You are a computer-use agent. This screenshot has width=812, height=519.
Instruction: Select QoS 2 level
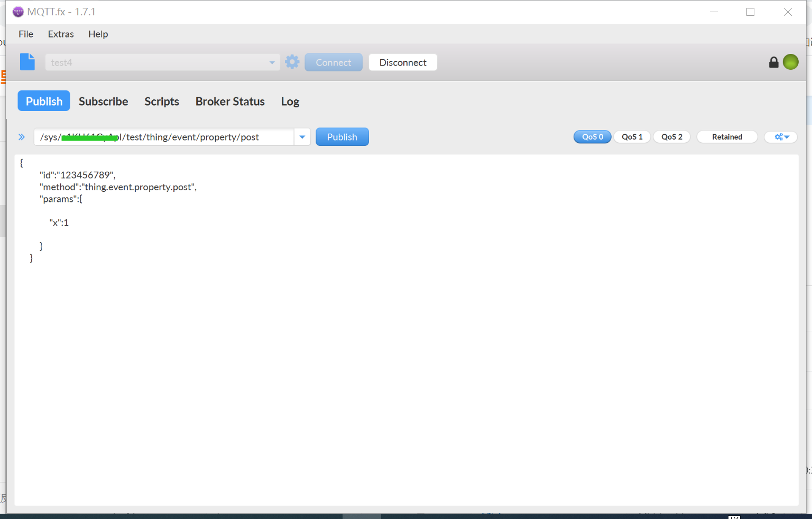(672, 137)
